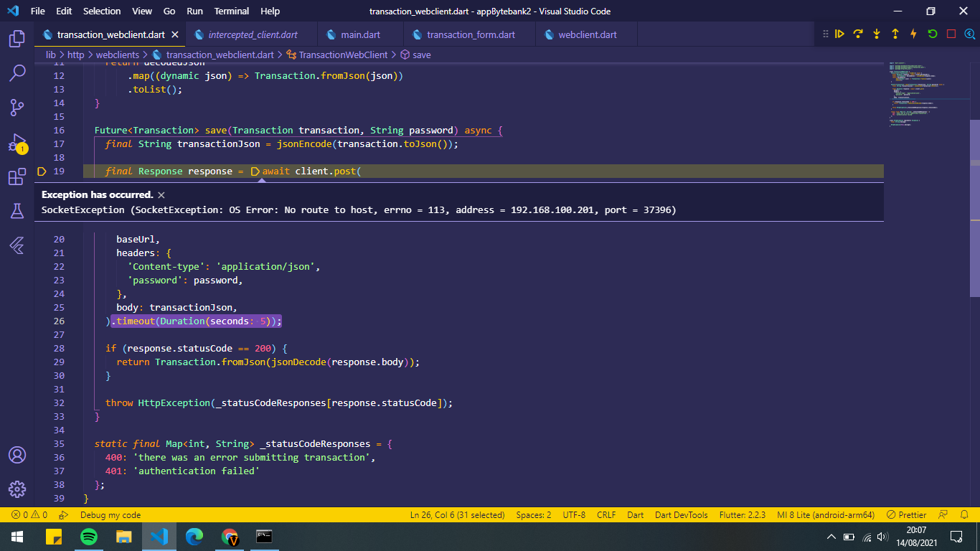980x551 pixels.
Task: Click the line 19 breakpoint gutter marker
Action: 41,171
